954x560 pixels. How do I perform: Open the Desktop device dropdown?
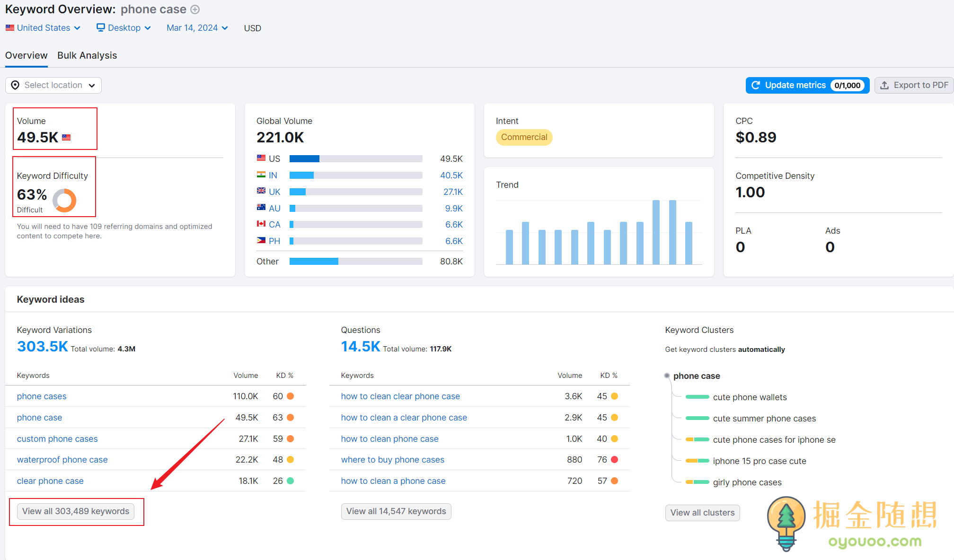coord(124,28)
